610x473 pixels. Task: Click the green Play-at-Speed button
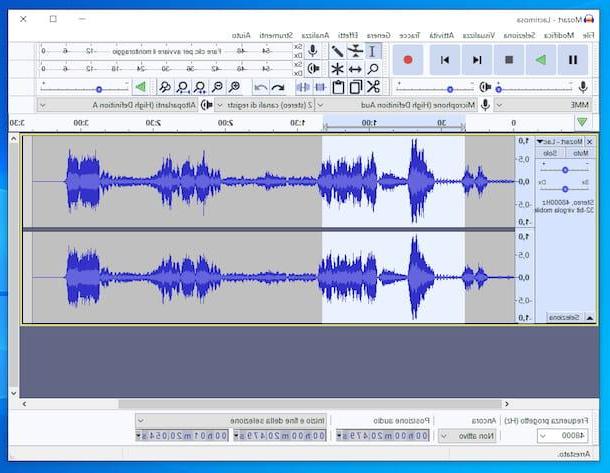pyautogui.click(x=140, y=87)
